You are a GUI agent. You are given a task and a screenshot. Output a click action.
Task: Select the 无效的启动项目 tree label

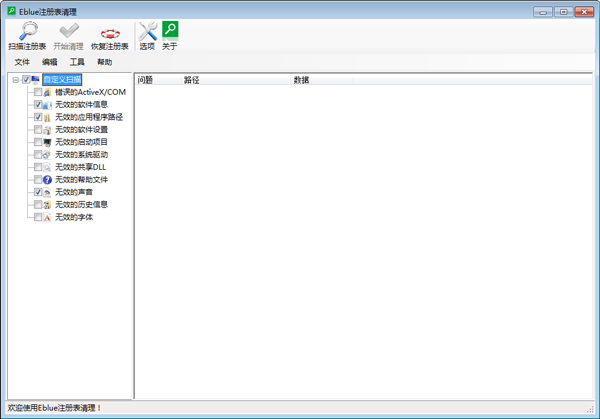coord(81,142)
